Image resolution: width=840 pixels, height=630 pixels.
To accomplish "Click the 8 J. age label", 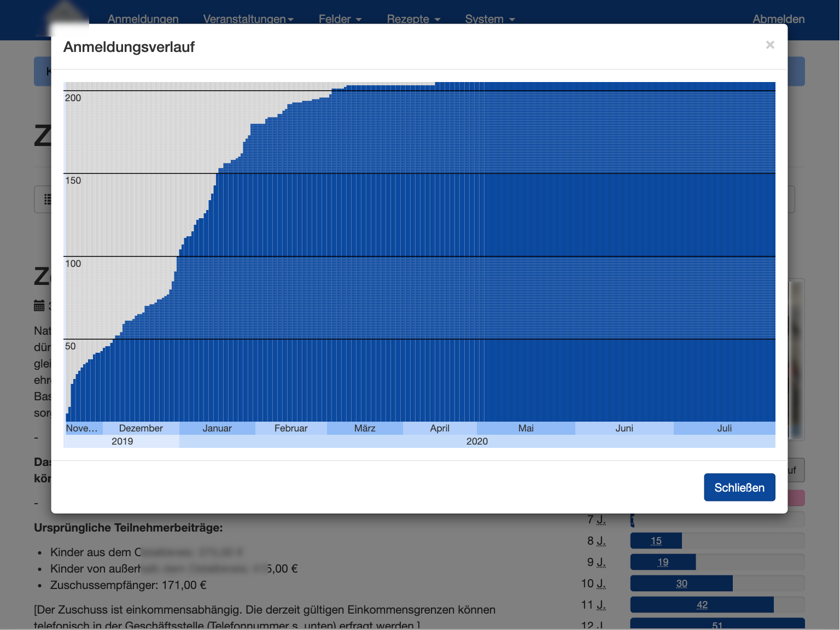I will (x=597, y=541).
